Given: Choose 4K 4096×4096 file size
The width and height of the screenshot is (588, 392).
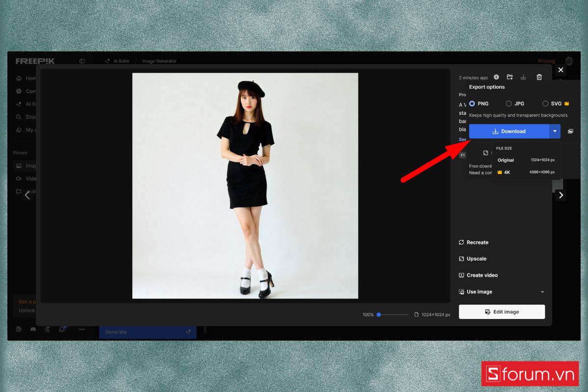Looking at the screenshot, I should [x=526, y=172].
